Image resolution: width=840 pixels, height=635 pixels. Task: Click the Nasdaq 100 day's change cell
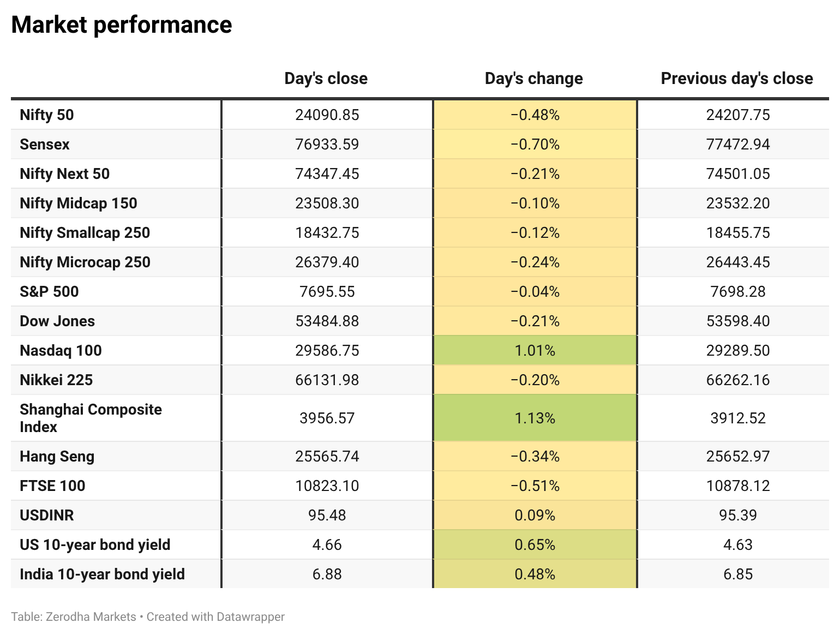[535, 350]
